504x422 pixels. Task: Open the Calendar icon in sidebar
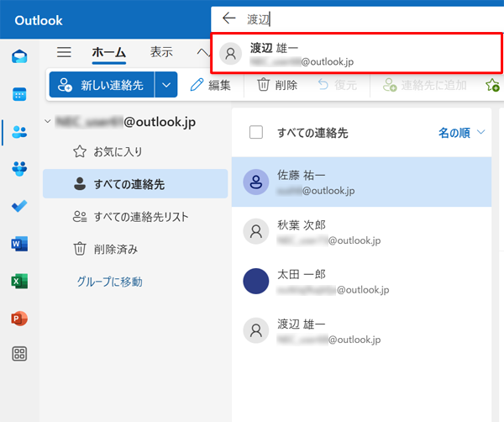pyautogui.click(x=19, y=94)
